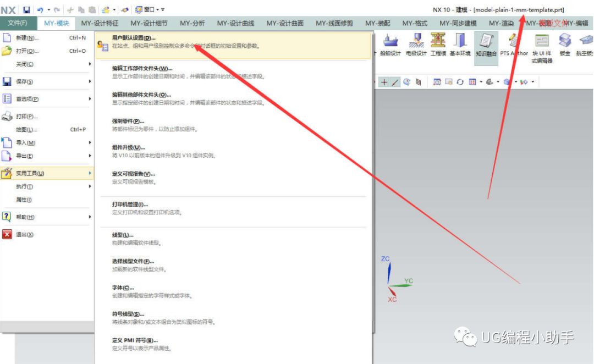Open the repeat command dropdown arrow

click(x=114, y=9)
